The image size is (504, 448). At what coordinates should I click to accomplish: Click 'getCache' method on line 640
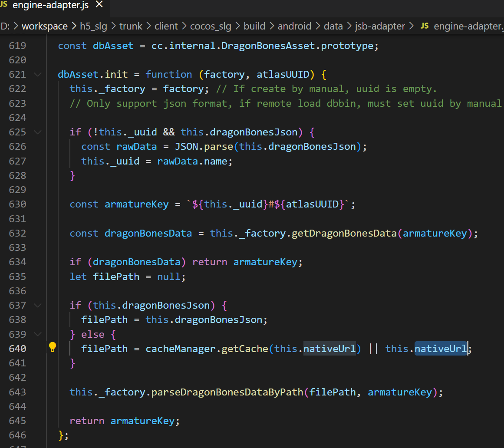click(x=245, y=349)
